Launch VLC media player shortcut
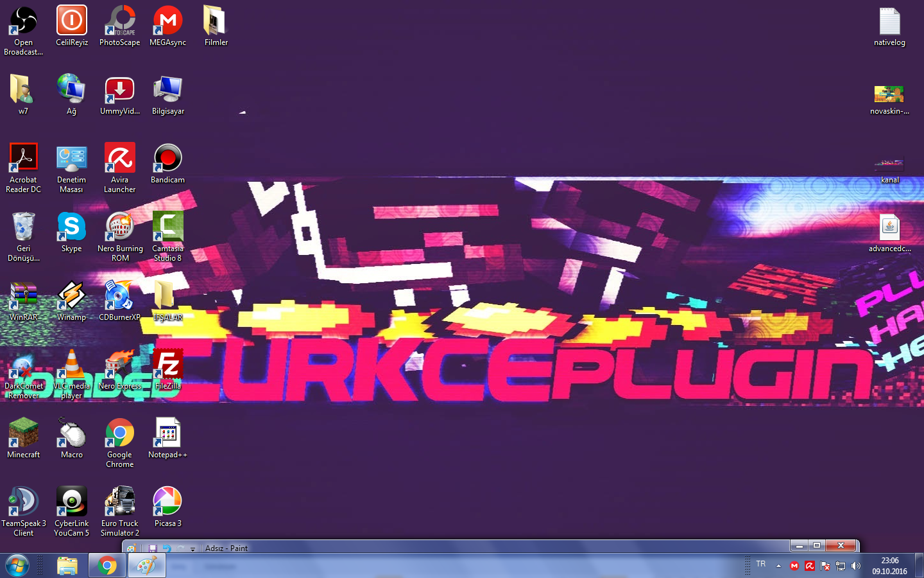Screen dimensions: 924x578 [x=71, y=374]
